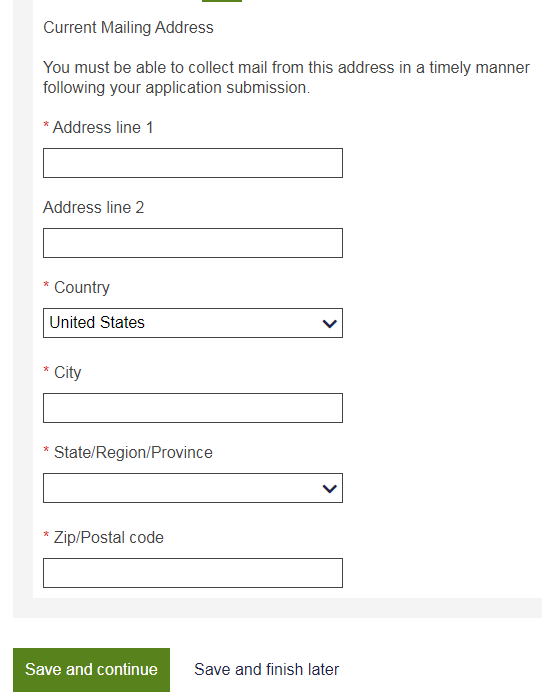Image resolution: width=542 pixels, height=699 pixels.
Task: Click the Address line 2 label
Action: 94,207
